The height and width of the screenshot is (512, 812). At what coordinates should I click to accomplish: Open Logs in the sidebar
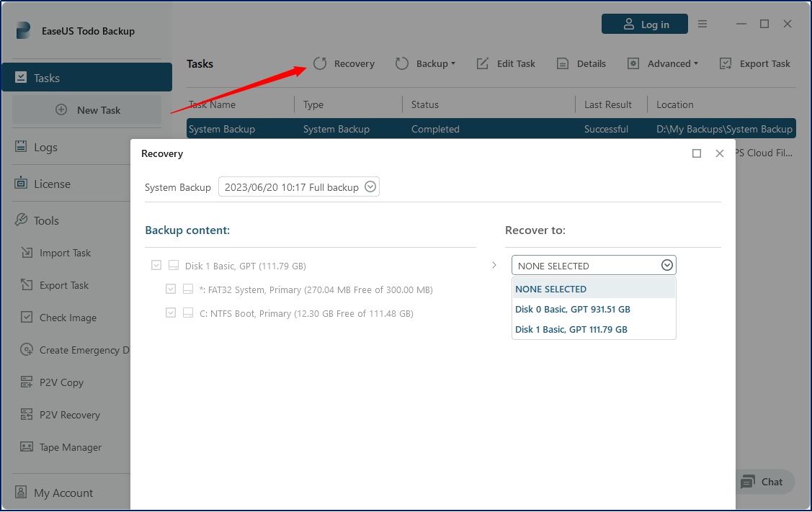tap(36, 147)
